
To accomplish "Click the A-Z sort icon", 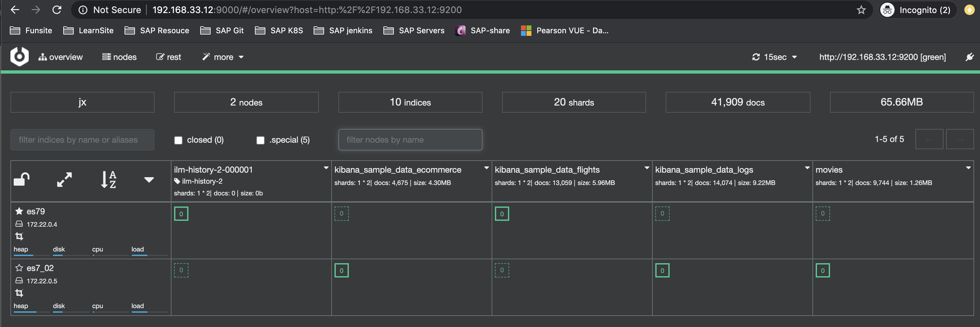I will pyautogui.click(x=109, y=179).
